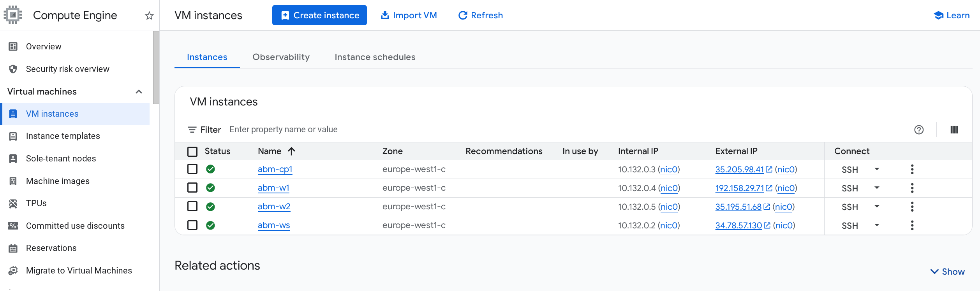Refresh the VM instances list
Viewport: 980px width, 291px height.
(x=481, y=15)
